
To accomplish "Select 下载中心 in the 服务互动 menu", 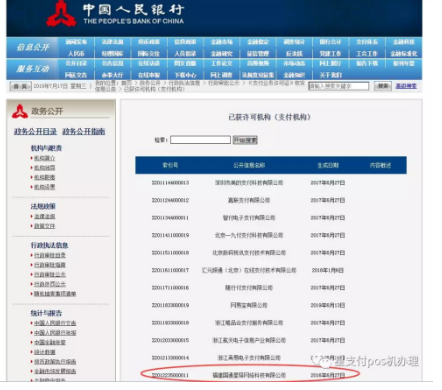I will coord(185,75).
